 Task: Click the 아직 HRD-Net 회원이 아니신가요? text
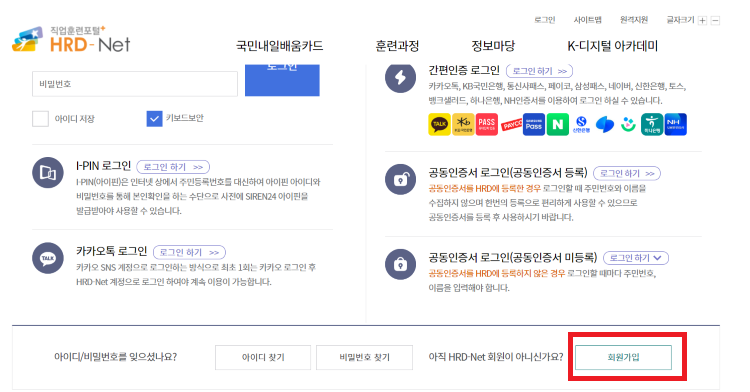tap(496, 357)
